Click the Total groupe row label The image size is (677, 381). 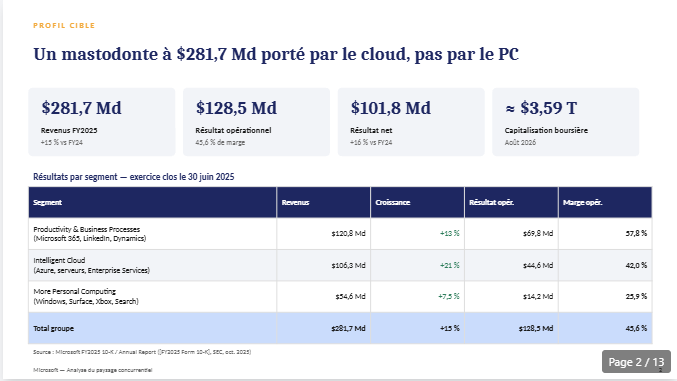[x=54, y=328]
